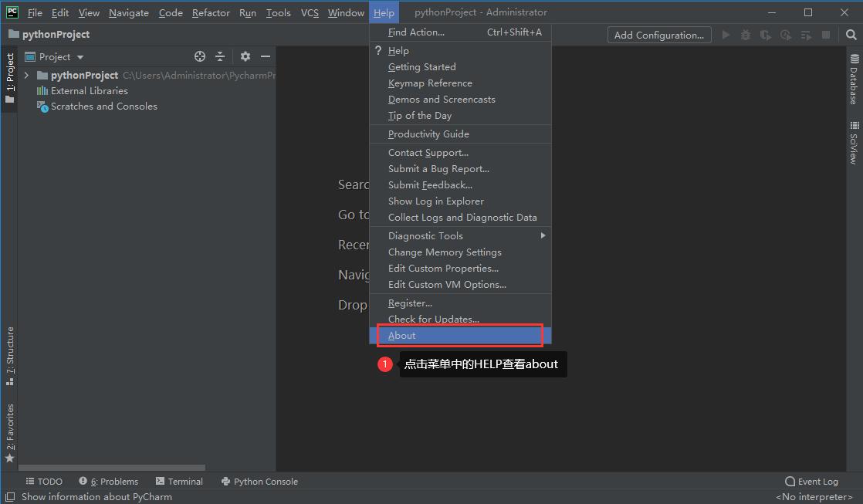Click the locate/select opened file target icon
This screenshot has width=863, height=504.
pos(200,56)
